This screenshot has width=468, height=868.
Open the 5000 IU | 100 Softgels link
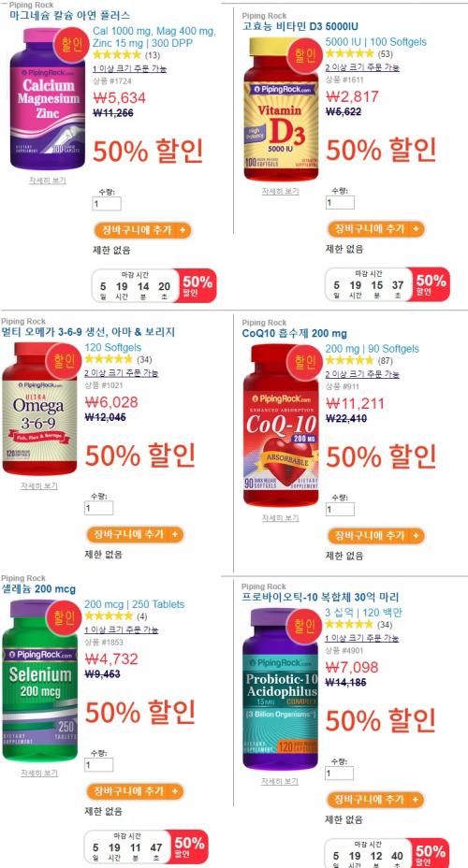[x=376, y=41]
